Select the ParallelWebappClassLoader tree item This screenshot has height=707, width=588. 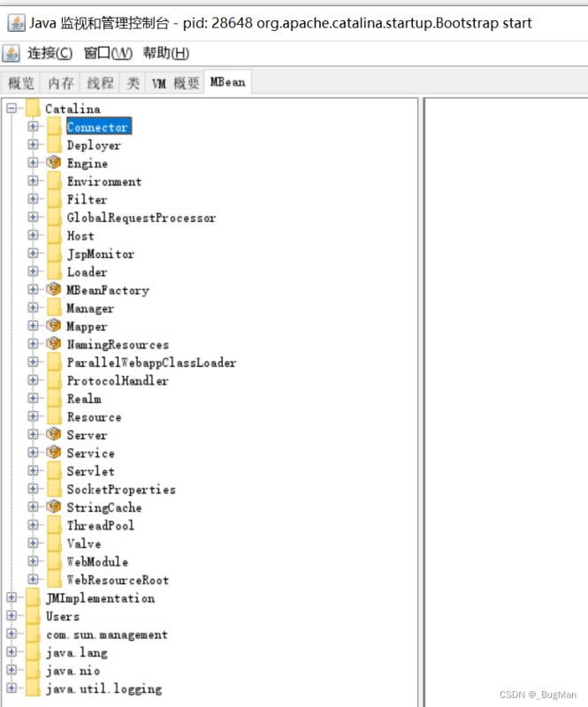point(151,362)
